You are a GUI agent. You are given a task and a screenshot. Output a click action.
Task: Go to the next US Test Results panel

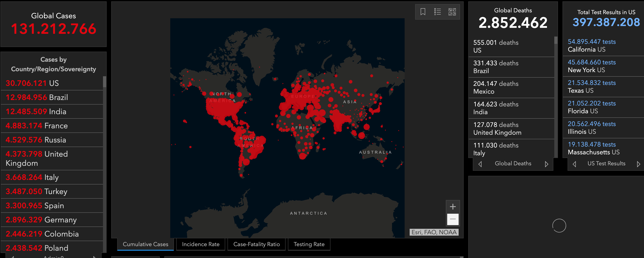(x=638, y=164)
